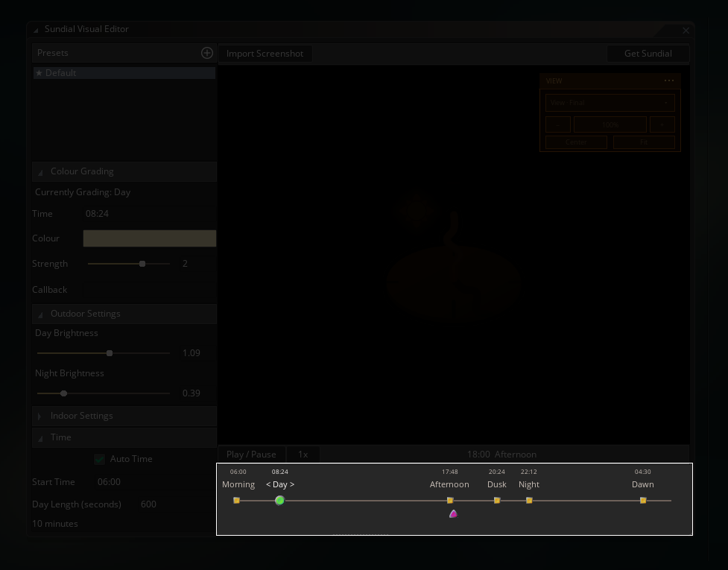Click the "< Day >" label on timeline
Viewport: 728px width, 570px height.
click(x=280, y=484)
